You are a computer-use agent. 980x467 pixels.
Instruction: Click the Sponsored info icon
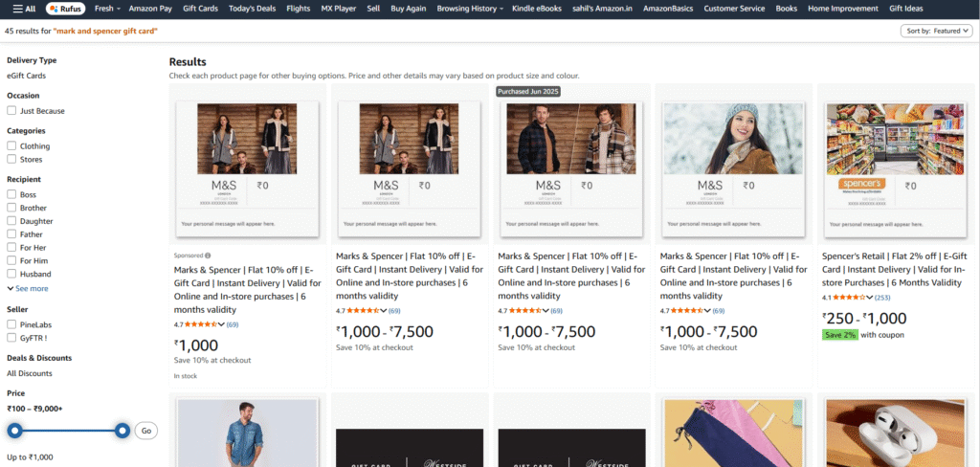[208, 256]
